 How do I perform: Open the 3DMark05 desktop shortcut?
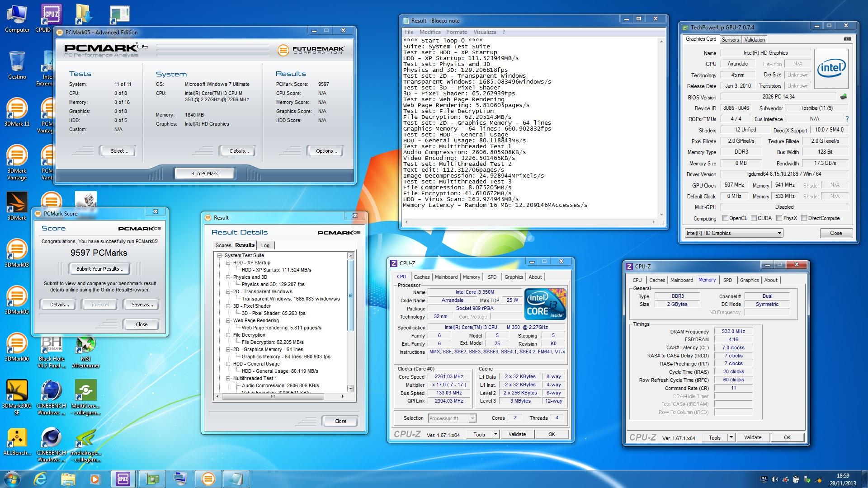[17, 300]
